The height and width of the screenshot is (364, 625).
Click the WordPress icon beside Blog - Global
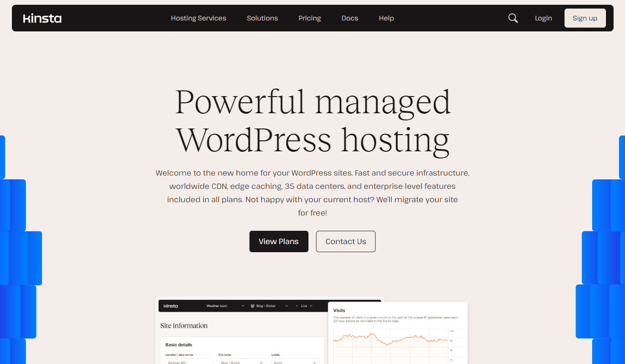253,306
